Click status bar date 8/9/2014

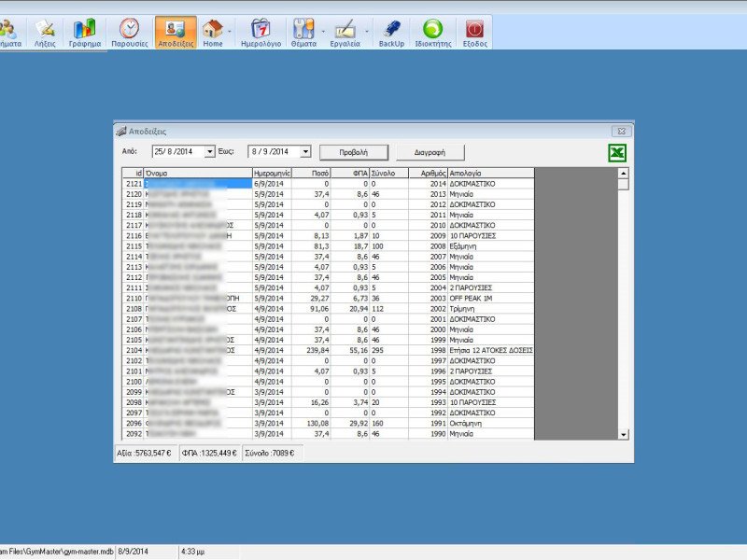(148, 552)
